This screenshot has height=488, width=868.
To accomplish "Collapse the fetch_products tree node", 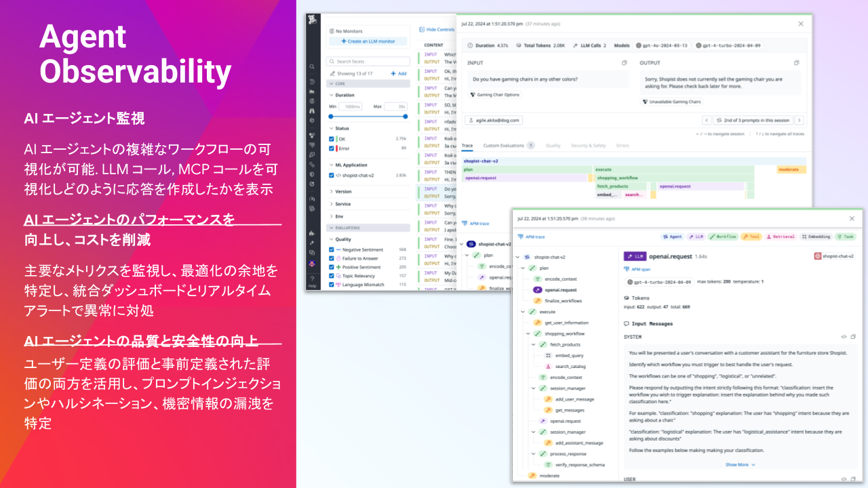I will tap(534, 344).
